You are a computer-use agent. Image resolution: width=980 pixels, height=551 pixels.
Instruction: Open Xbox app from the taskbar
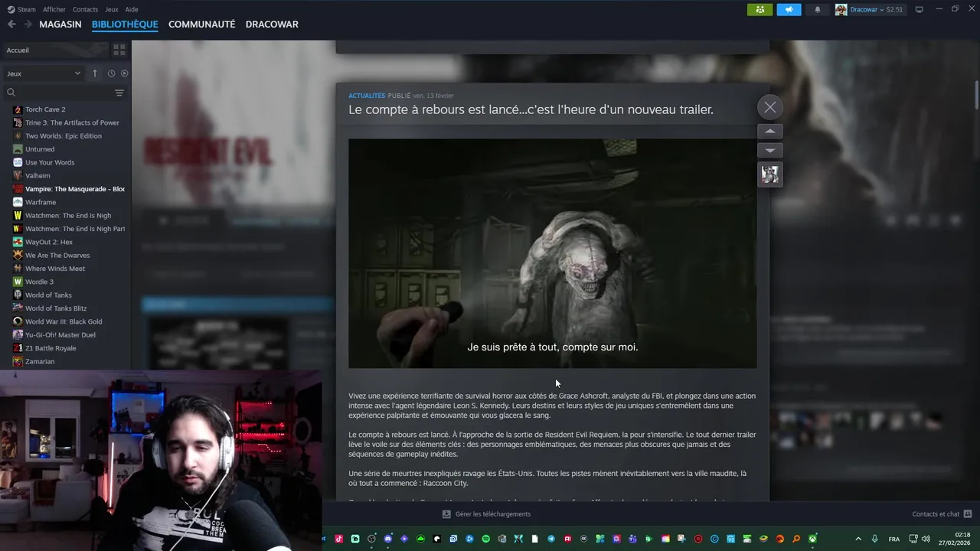812,539
